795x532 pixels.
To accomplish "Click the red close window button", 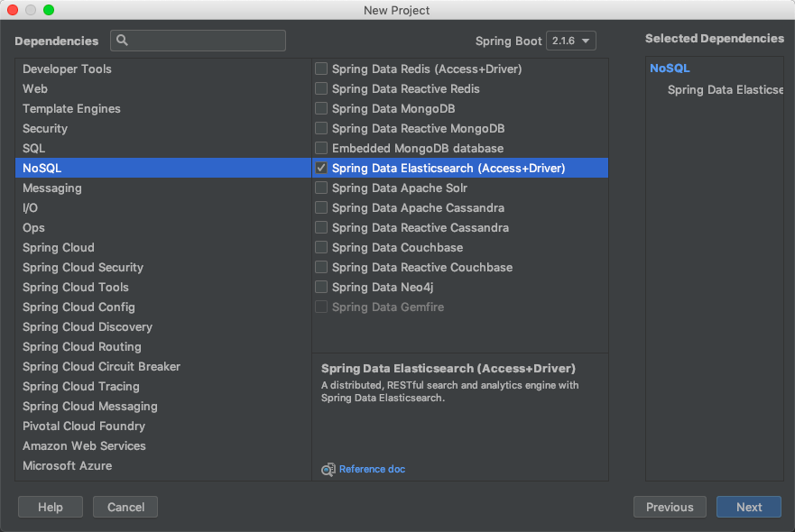I will (x=13, y=10).
